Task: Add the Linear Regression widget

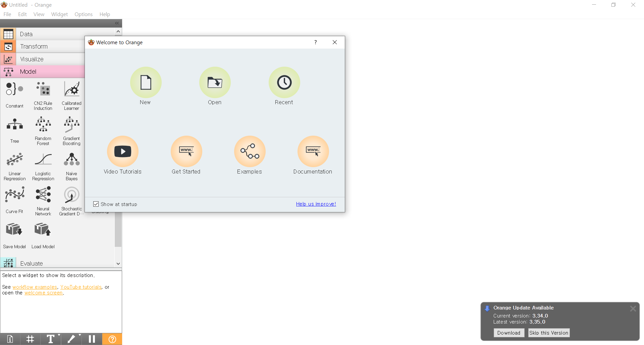Action: [x=14, y=165]
